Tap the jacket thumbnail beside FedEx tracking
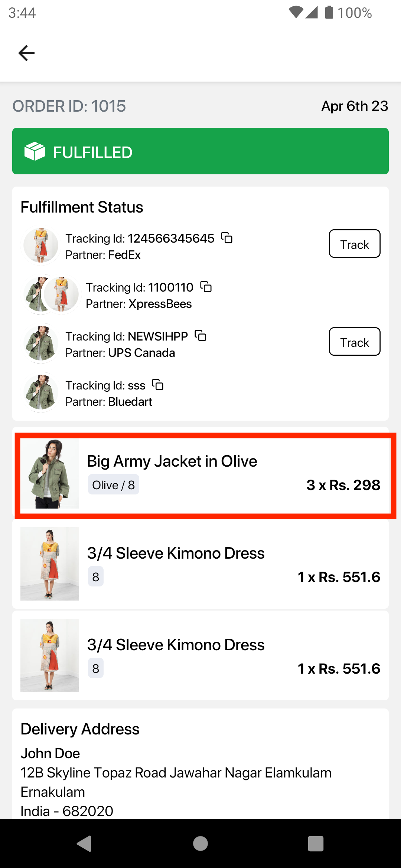401x868 pixels. (x=40, y=245)
